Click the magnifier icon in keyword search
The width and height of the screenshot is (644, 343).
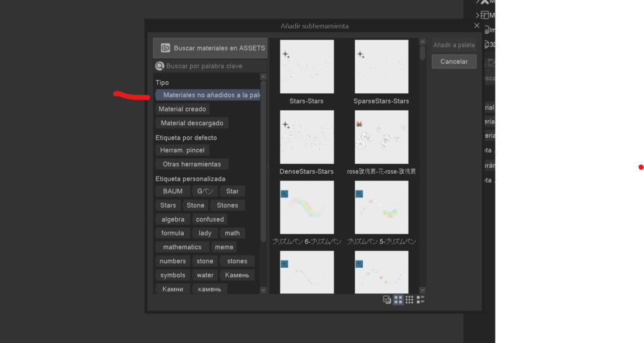(x=160, y=66)
